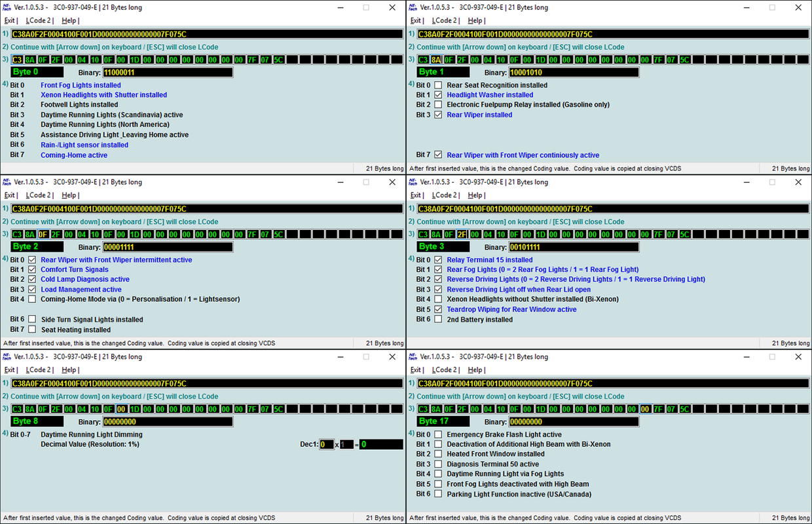Open the LCode 2 menu in the Byte 8 window
812x524 pixels.
tap(39, 370)
